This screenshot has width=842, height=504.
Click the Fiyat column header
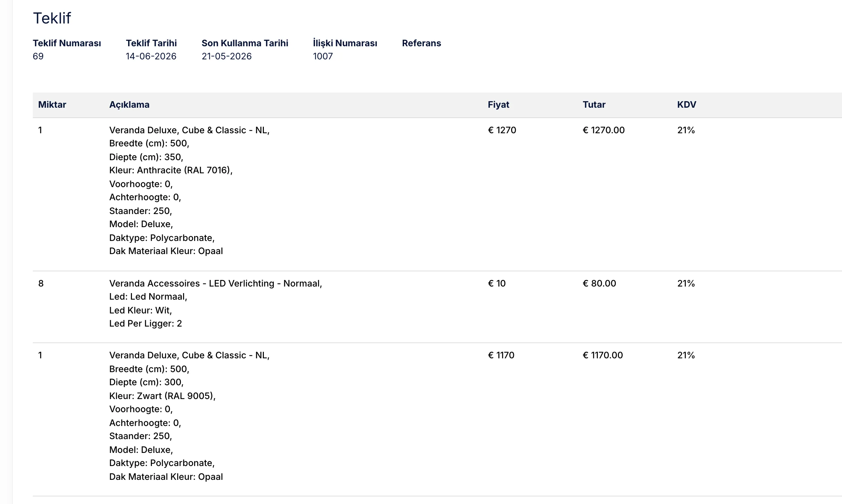pyautogui.click(x=498, y=105)
